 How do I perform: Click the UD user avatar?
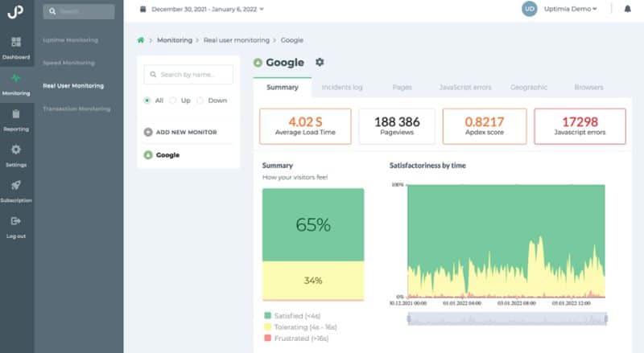tap(530, 9)
